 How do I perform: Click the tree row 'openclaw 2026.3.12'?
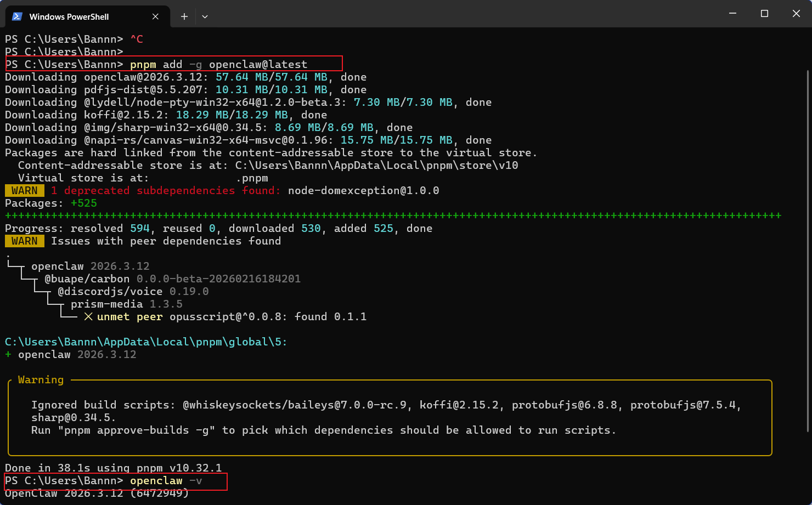click(x=90, y=266)
